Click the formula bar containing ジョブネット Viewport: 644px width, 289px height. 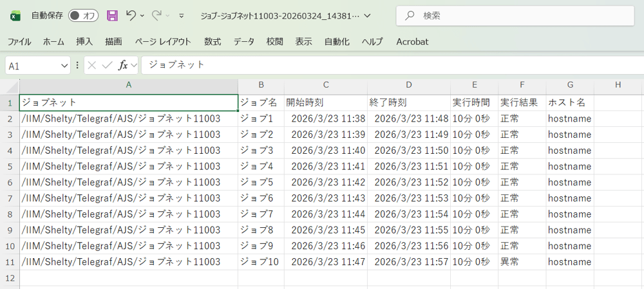(393, 65)
